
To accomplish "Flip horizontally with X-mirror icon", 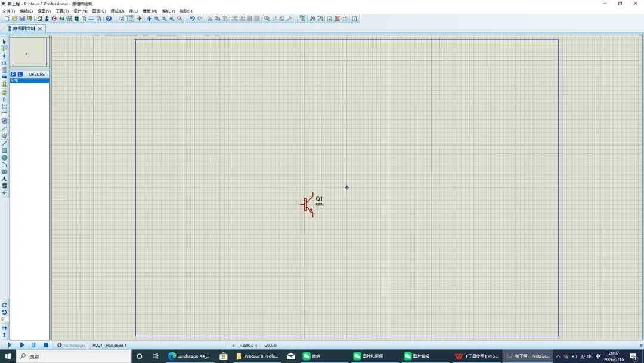I will pyautogui.click(x=5, y=328).
